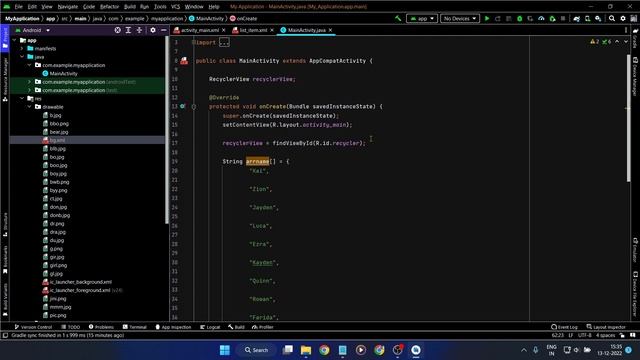This screenshot has height=360, width=640.
Task: Expand the manifests folder
Action: (22, 49)
